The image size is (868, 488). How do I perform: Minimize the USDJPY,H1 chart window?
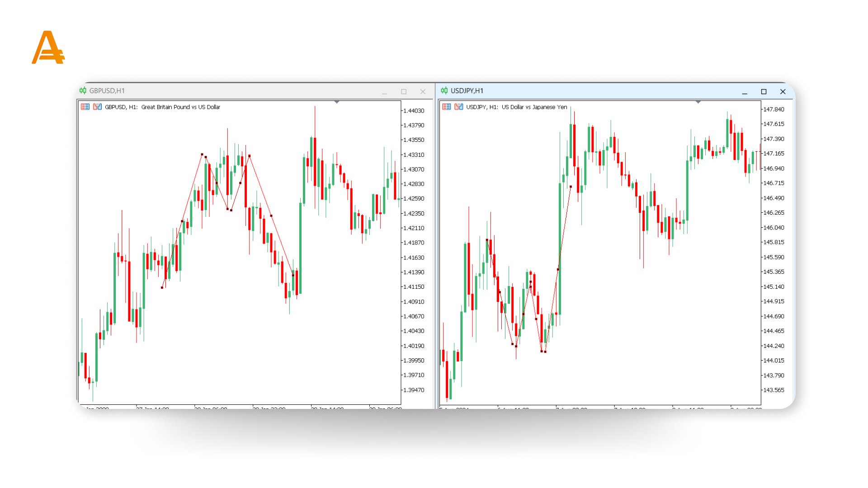[745, 92]
